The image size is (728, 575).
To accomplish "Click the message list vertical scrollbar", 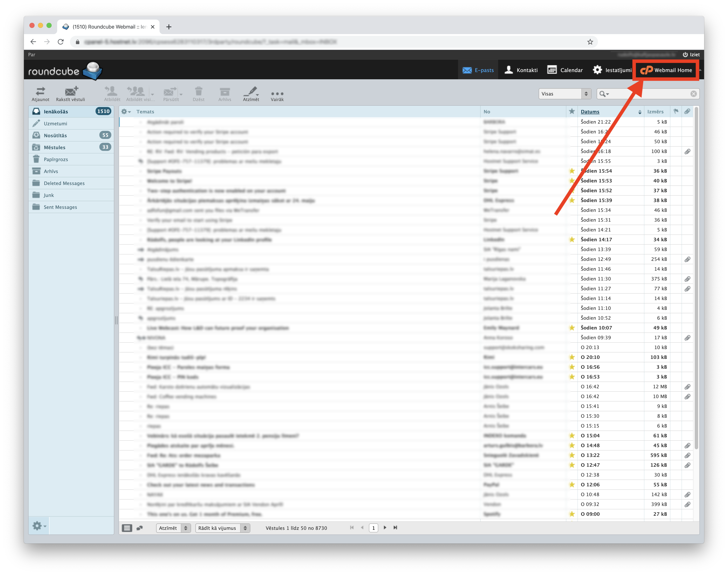I will point(696,276).
